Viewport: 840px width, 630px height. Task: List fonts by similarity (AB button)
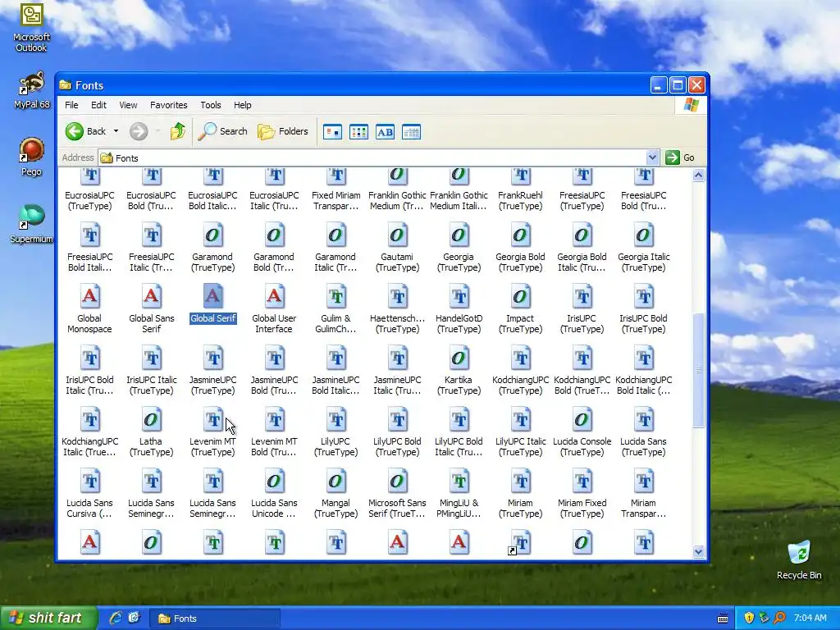click(x=386, y=132)
